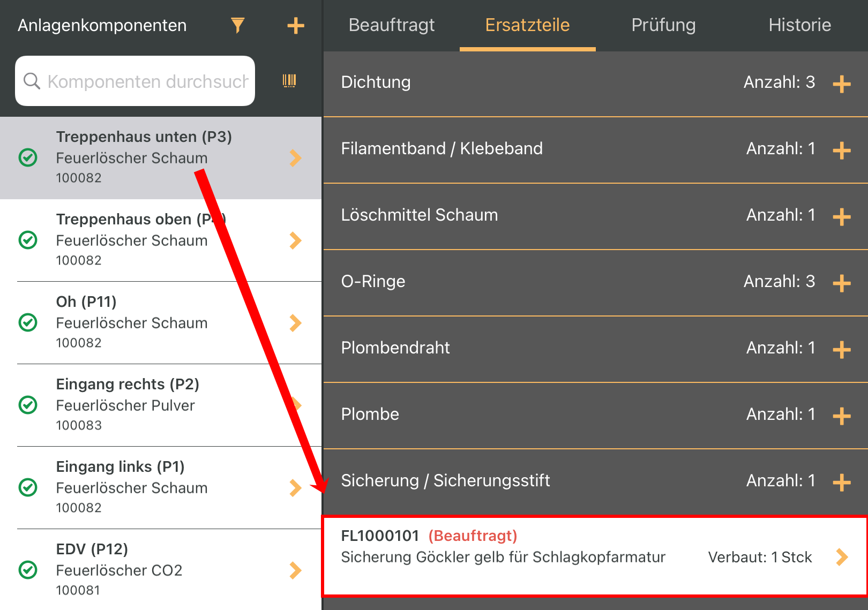Add Sicherung / Sicherungsstift with plus
This screenshot has width=868, height=610.
click(842, 482)
